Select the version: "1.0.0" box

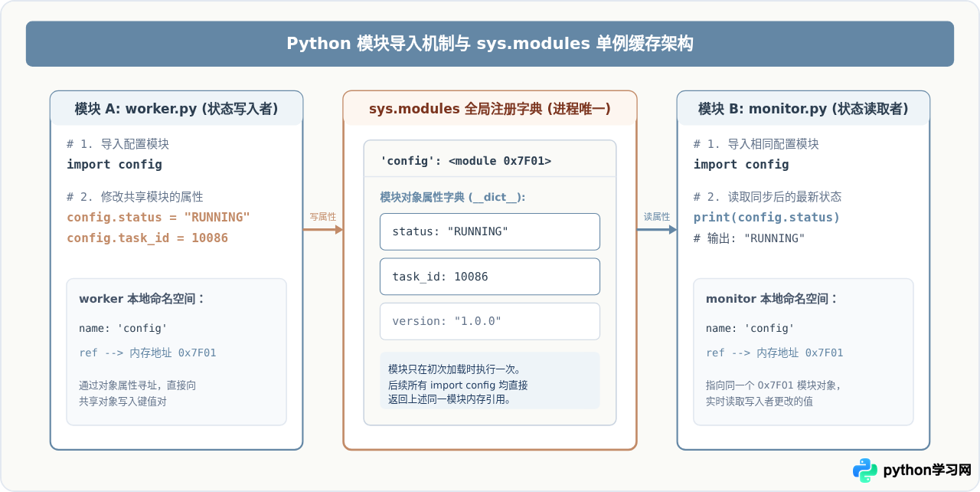pyautogui.click(x=490, y=321)
